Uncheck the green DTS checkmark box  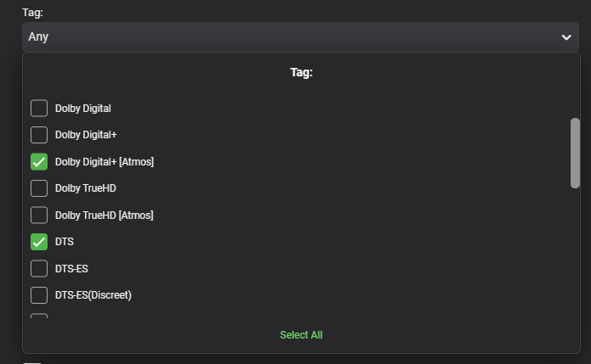click(x=39, y=242)
